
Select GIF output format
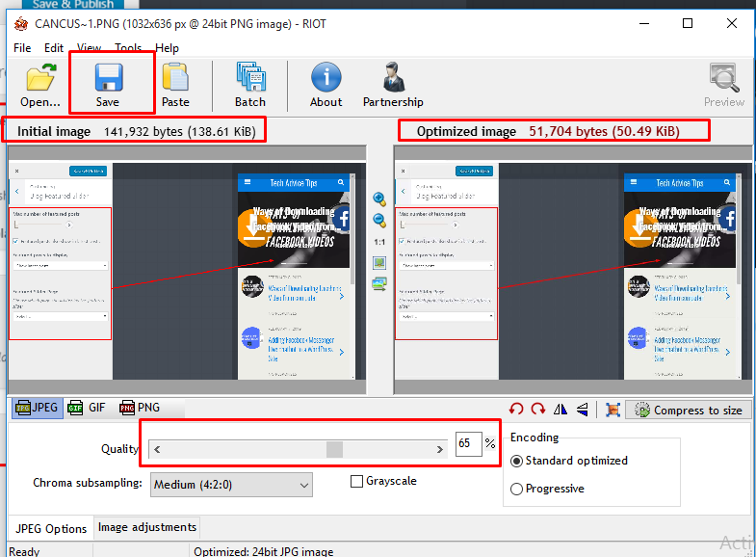click(x=87, y=408)
